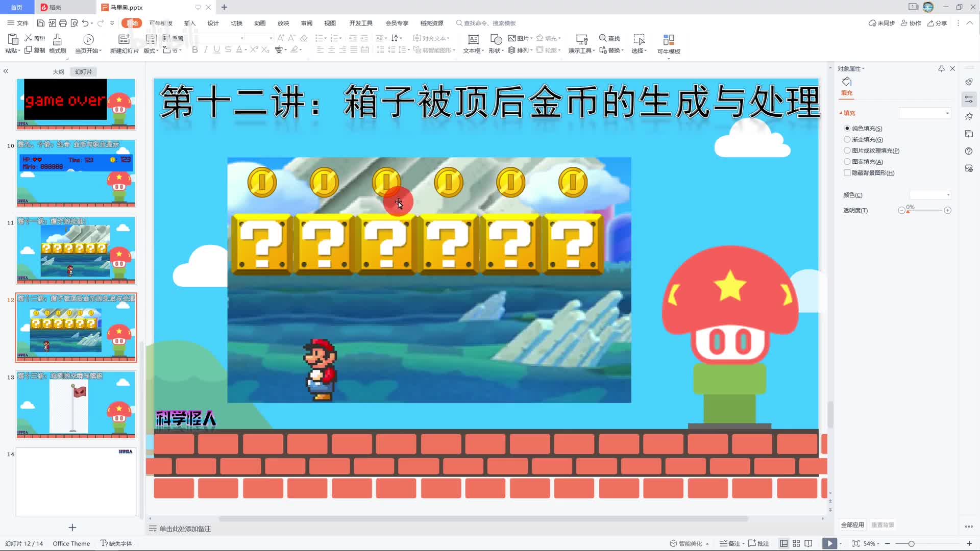
Task: Open 可牛模板 templates icon
Action: (x=669, y=40)
